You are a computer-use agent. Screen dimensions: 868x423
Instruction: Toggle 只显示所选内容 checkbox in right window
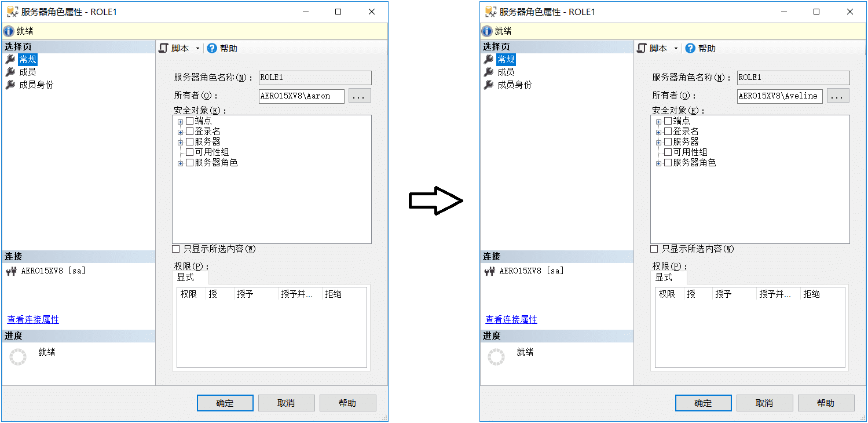coord(654,249)
